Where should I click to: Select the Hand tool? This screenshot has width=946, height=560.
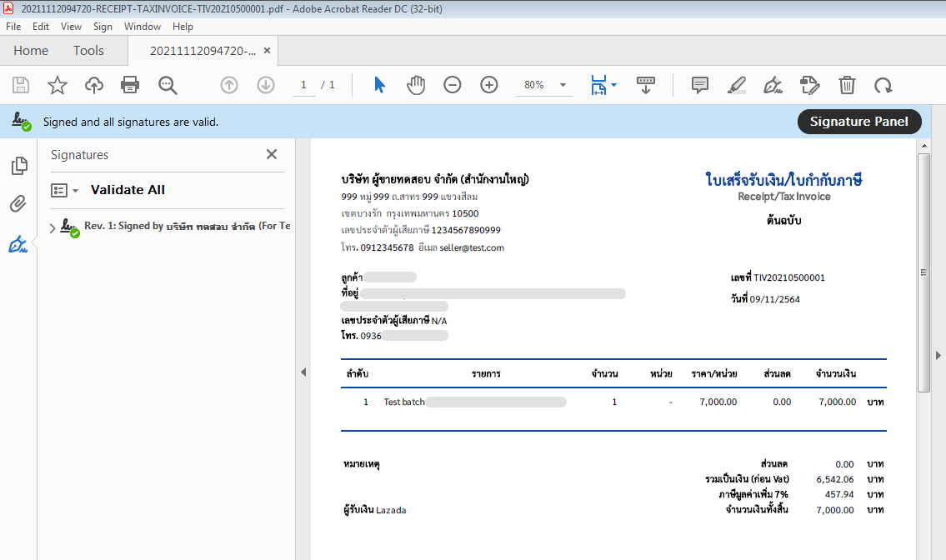click(x=415, y=84)
